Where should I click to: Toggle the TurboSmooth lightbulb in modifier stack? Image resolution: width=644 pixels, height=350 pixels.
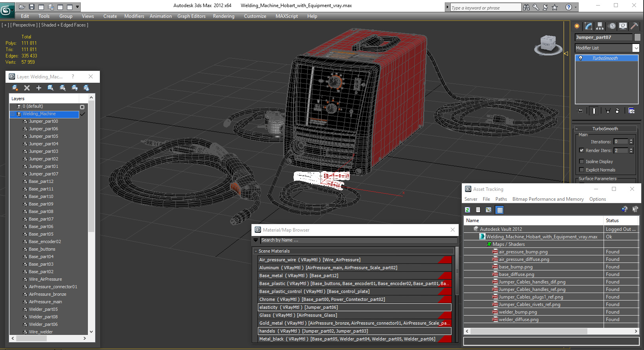tap(581, 58)
